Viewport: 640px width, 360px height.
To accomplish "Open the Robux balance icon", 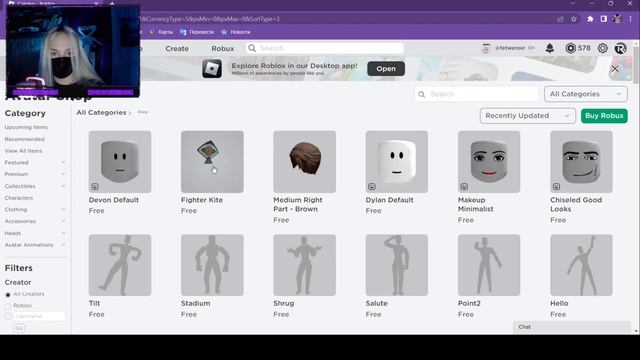I will tap(570, 48).
